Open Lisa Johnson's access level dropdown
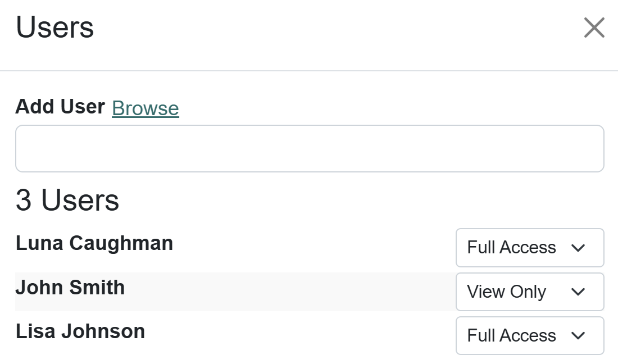 tap(529, 336)
